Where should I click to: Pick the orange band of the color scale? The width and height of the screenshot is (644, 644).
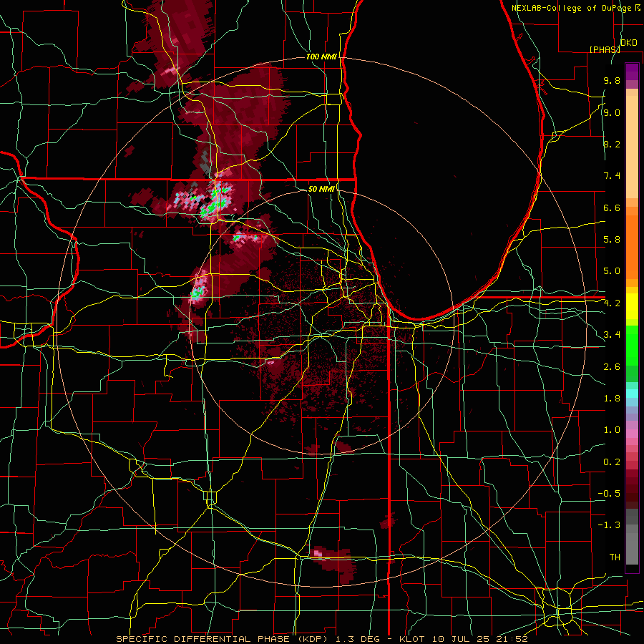click(632, 248)
